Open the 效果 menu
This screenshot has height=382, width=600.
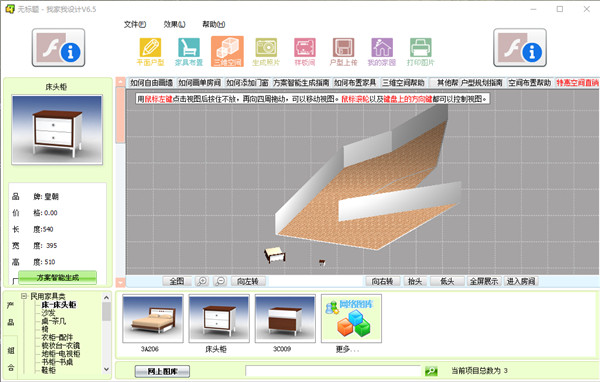(174, 24)
